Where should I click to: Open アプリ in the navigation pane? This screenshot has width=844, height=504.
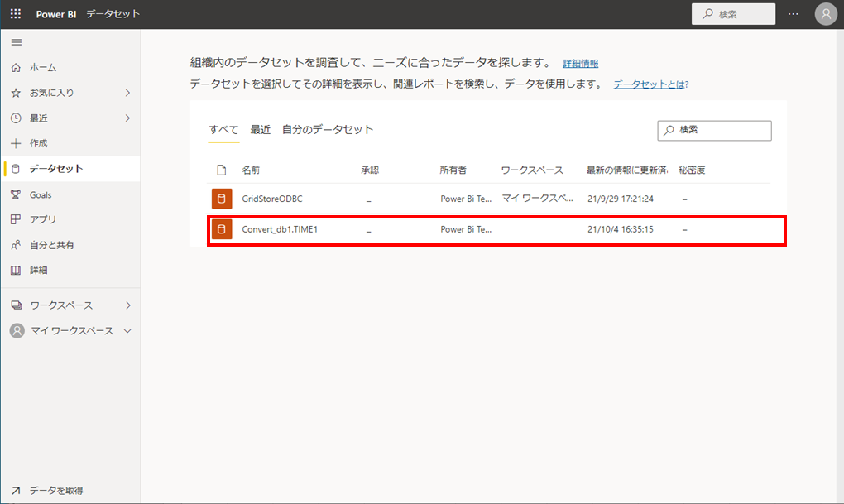point(43,219)
